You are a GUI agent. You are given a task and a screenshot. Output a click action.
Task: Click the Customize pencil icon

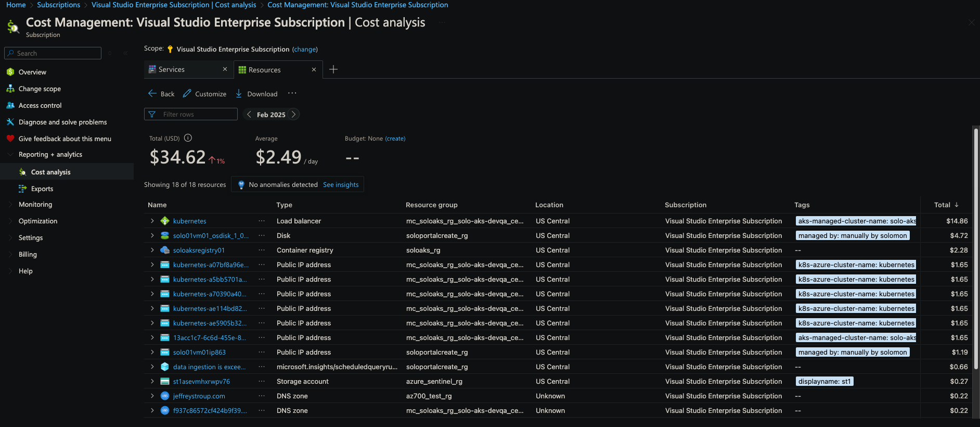point(187,94)
